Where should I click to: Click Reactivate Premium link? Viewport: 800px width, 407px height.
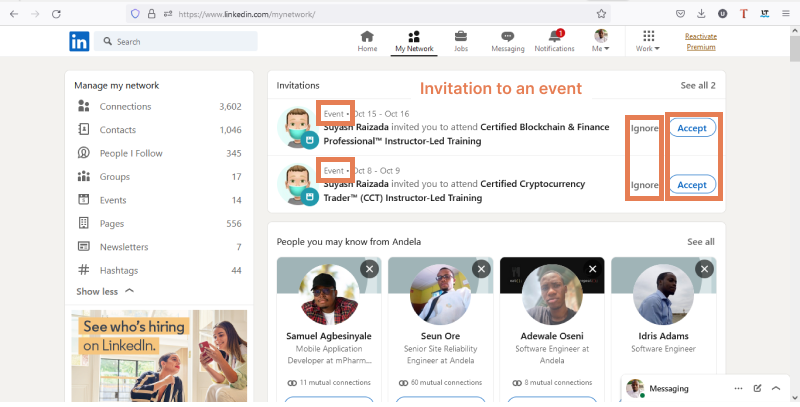click(701, 41)
